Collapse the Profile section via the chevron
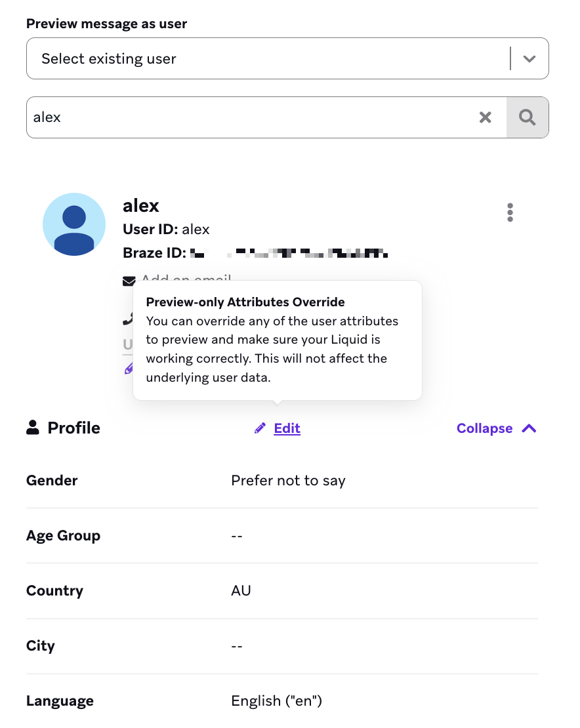Viewport: 580px width, 728px height. pyautogui.click(x=528, y=427)
